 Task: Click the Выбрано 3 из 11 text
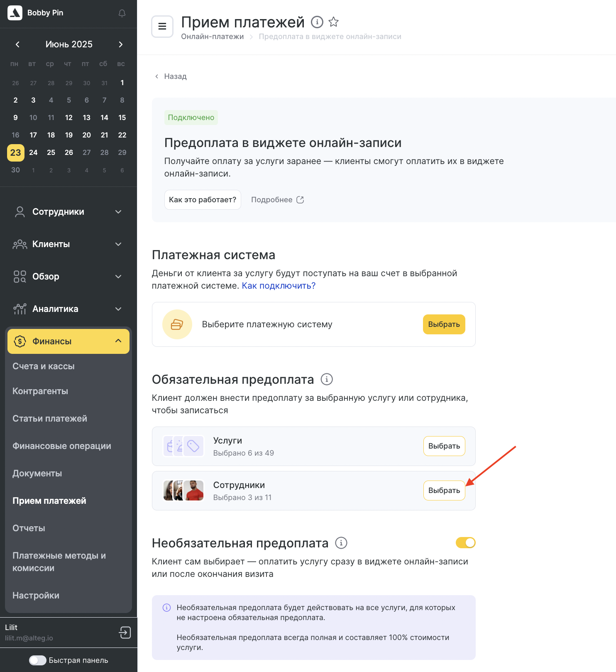pyautogui.click(x=242, y=498)
